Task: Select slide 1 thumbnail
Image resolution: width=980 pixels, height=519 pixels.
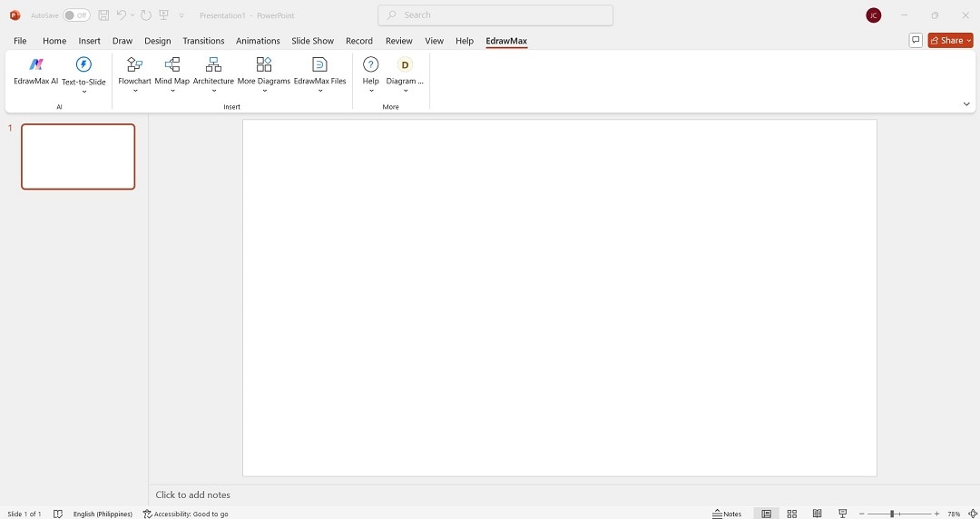Action: pyautogui.click(x=78, y=156)
